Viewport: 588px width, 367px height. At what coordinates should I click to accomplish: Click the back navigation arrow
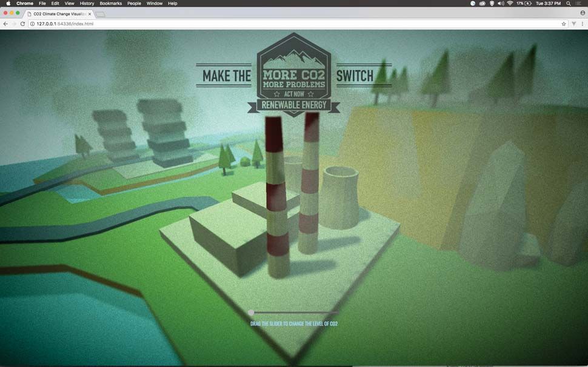(x=5, y=24)
